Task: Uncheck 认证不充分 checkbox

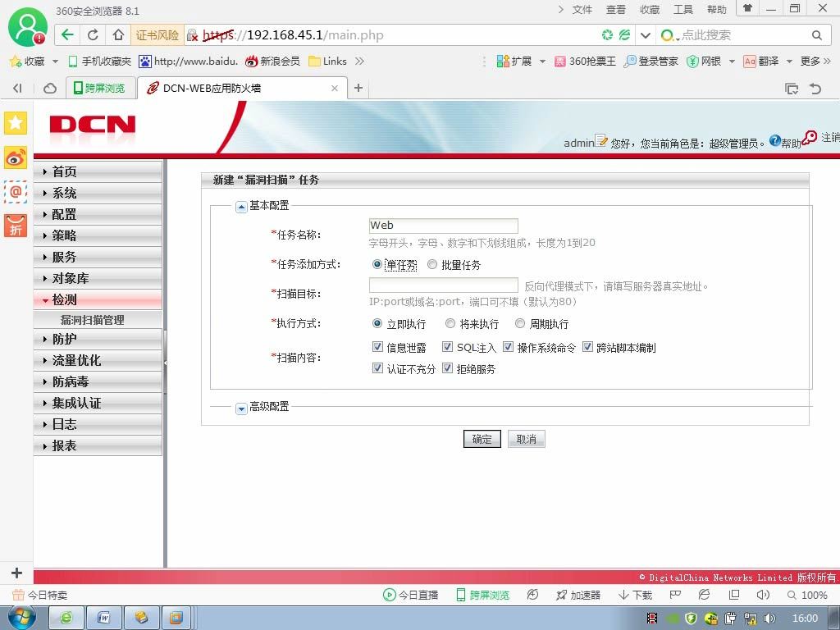Action: pos(377,368)
